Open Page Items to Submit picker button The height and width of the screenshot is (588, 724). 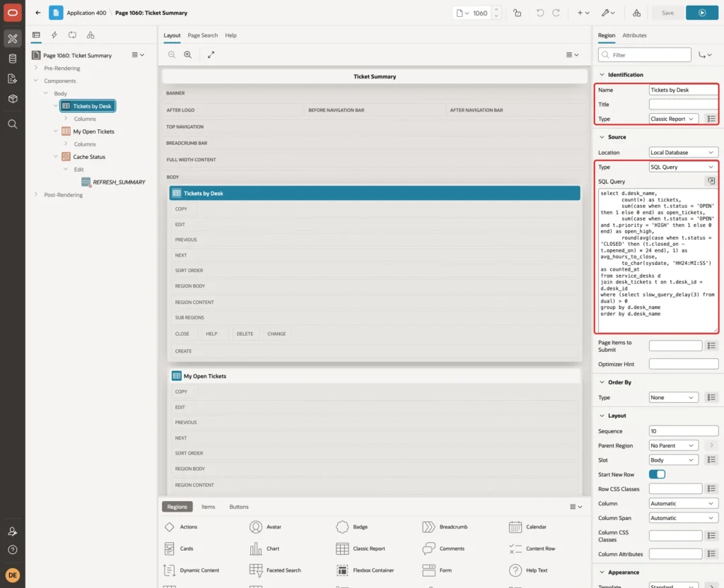(711, 346)
